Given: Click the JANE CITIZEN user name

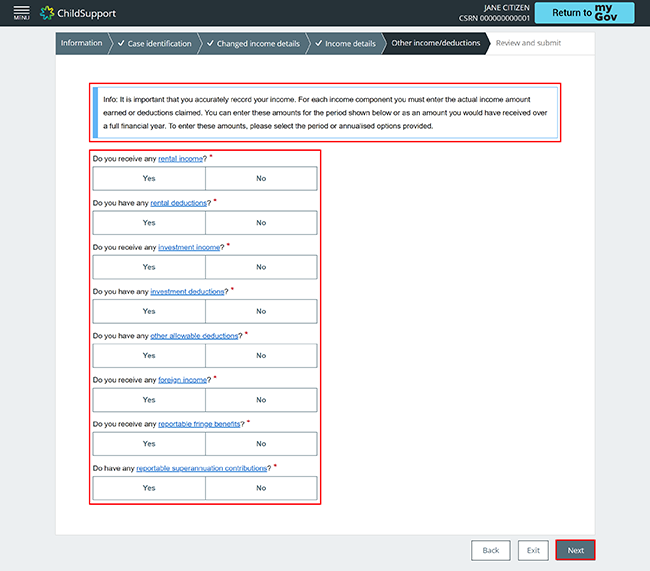Looking at the screenshot, I should [x=506, y=8].
